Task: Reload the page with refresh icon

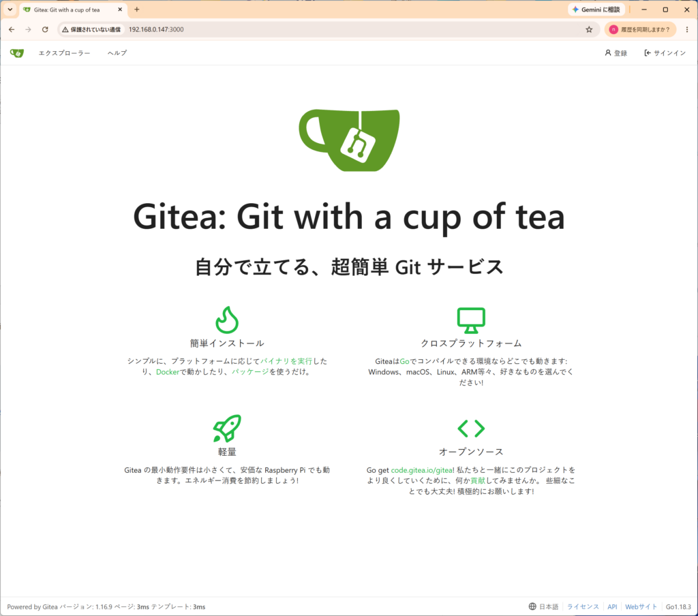Action: point(45,29)
